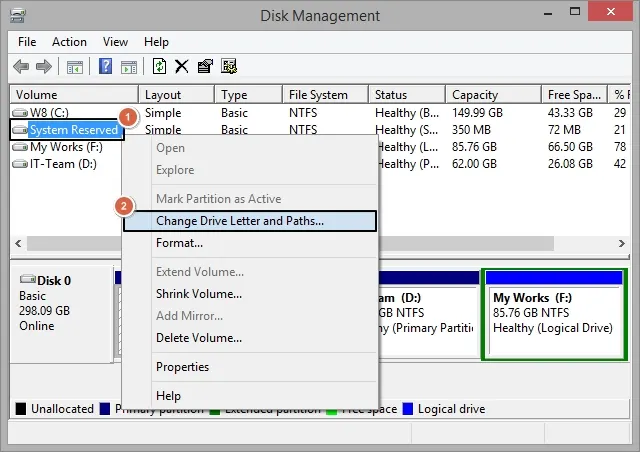Click the IT-Team (D:) drive icon
Viewport: 640px width, 452px height.
pos(20,164)
